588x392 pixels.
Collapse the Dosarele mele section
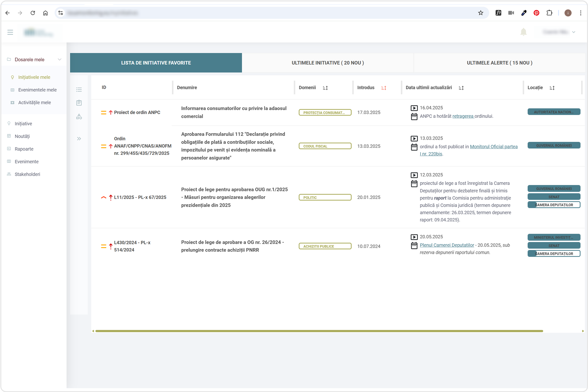(59, 59)
